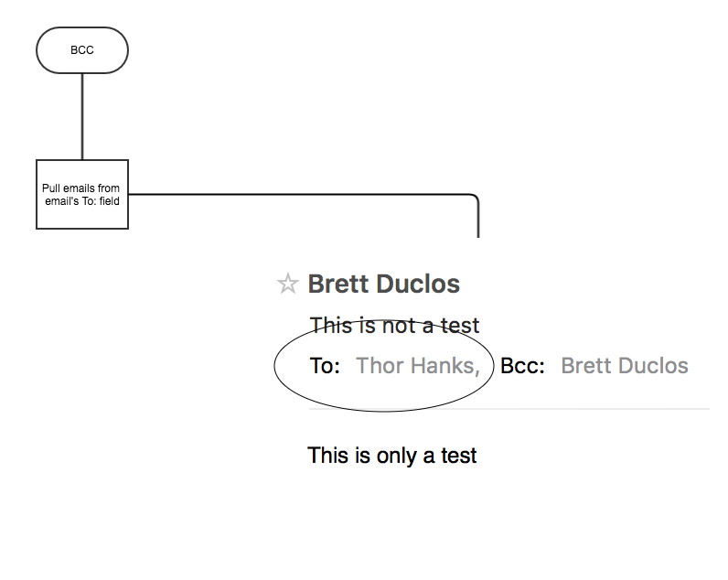
Task: Click the rounded corner of the connector line
Action: point(476,197)
